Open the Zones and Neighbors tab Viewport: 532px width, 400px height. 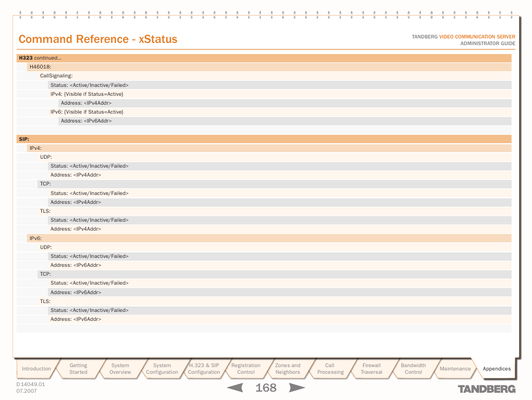point(288,368)
